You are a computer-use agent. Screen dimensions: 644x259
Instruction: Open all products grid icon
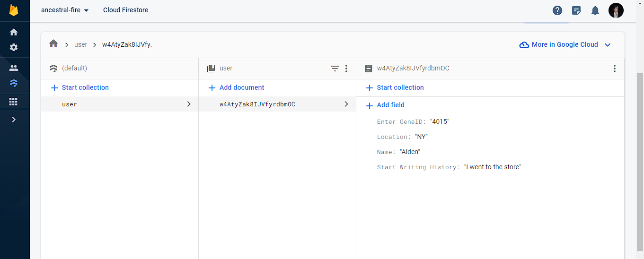[x=14, y=102]
